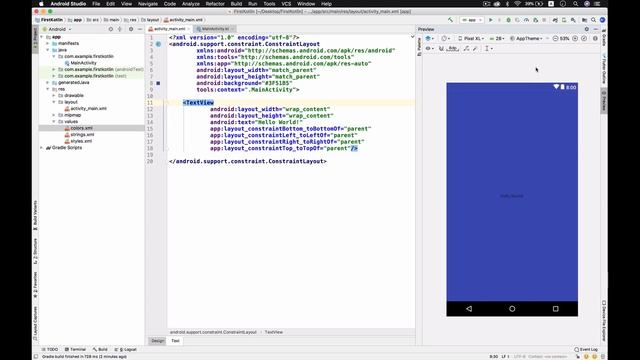Click the color swatch on line 8 gutter
This screenshot has width=640, height=360.
pos(158,83)
